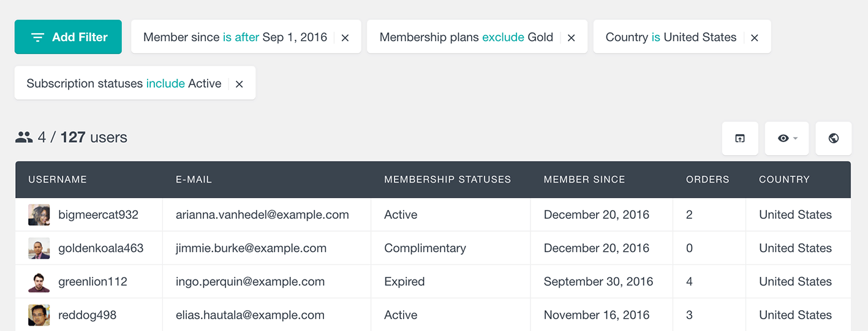Click the users group icon
This screenshot has width=868, height=331.
[24, 137]
